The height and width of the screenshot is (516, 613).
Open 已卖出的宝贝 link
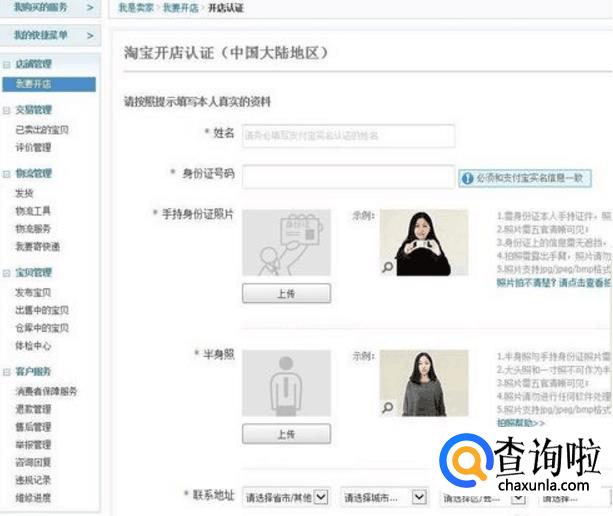tap(42, 130)
